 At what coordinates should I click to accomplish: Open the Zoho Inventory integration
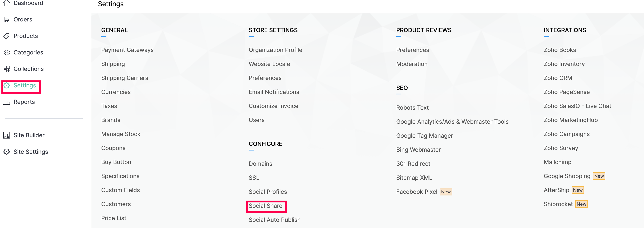tap(564, 64)
